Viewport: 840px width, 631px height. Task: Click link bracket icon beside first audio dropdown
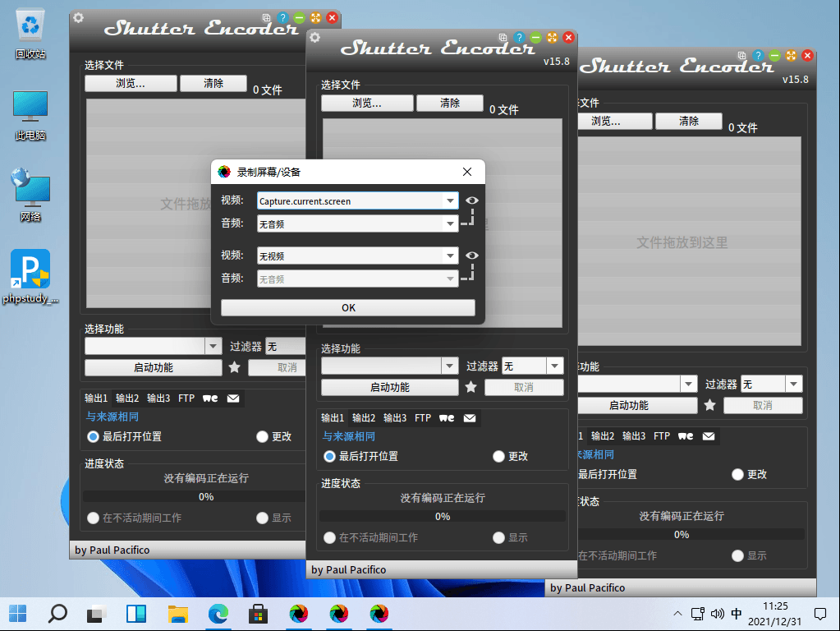coord(468,218)
